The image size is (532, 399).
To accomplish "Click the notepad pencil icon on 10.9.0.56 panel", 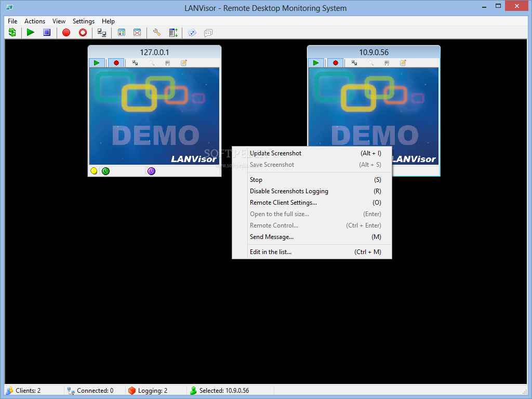I will (403, 63).
